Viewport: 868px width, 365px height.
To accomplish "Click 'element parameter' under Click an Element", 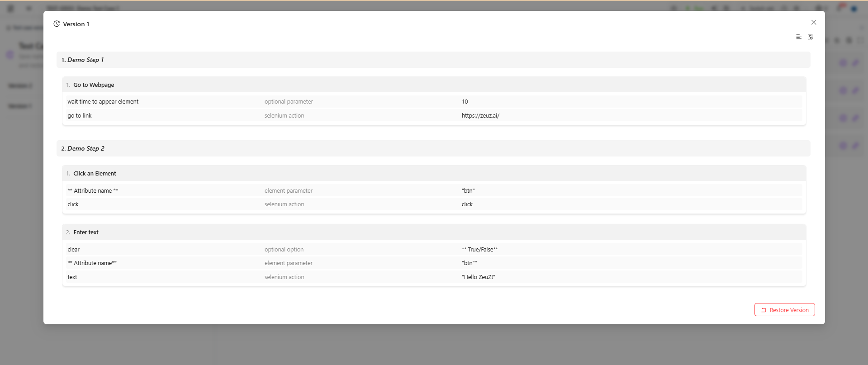I will click(x=289, y=191).
